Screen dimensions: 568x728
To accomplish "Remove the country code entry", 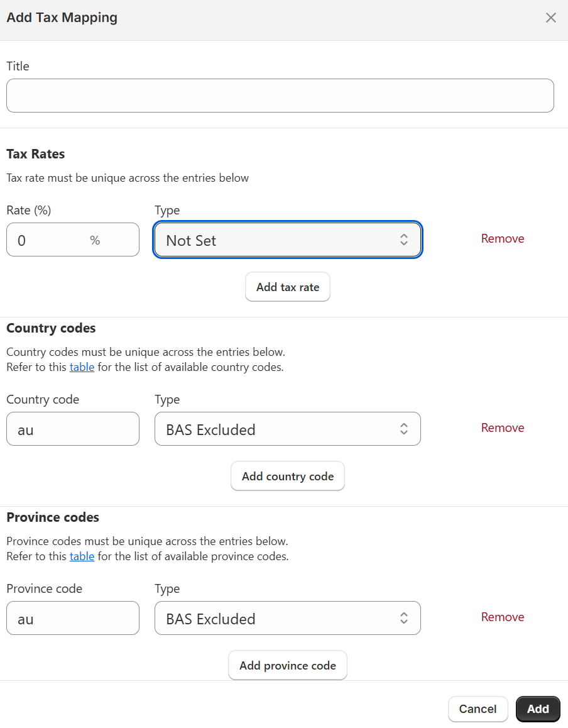I will (x=503, y=427).
